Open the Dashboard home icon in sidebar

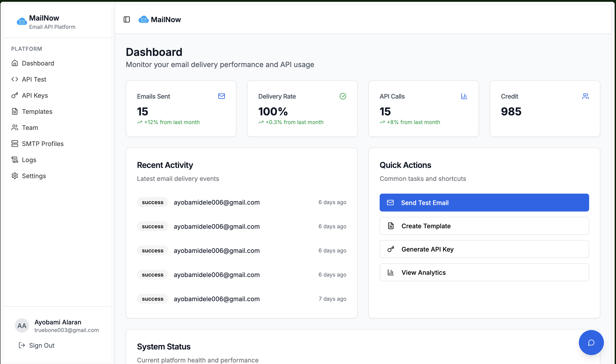tap(15, 63)
